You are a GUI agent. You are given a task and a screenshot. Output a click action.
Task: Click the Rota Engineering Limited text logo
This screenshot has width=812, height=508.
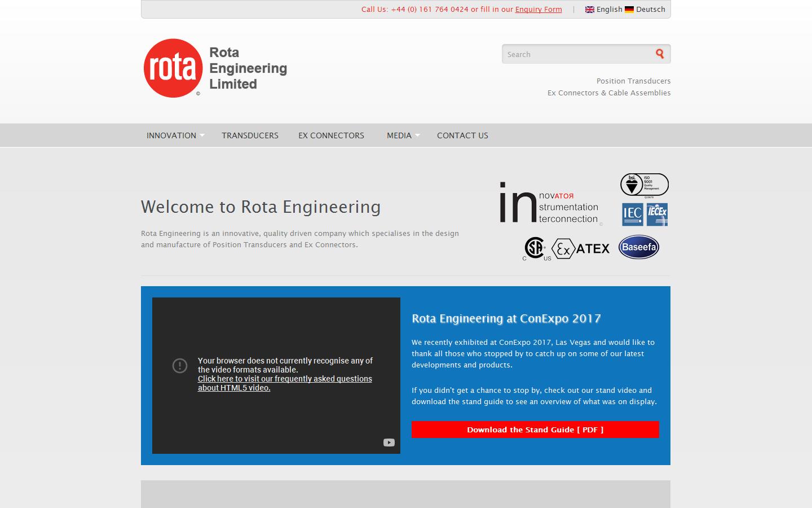pos(248,68)
